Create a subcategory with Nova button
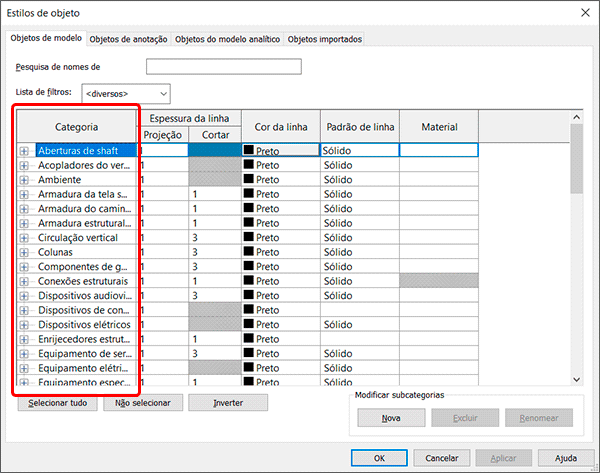 pyautogui.click(x=391, y=418)
